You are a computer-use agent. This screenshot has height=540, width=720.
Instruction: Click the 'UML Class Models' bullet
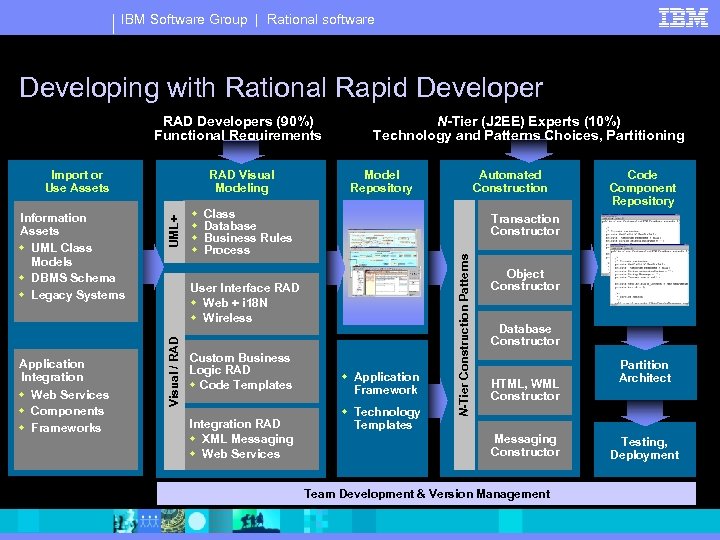(61, 254)
